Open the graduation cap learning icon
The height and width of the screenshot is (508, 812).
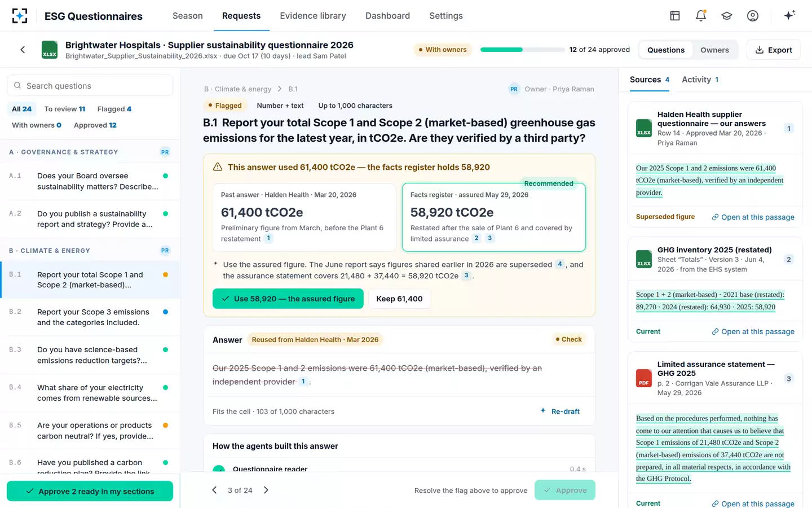tap(727, 16)
